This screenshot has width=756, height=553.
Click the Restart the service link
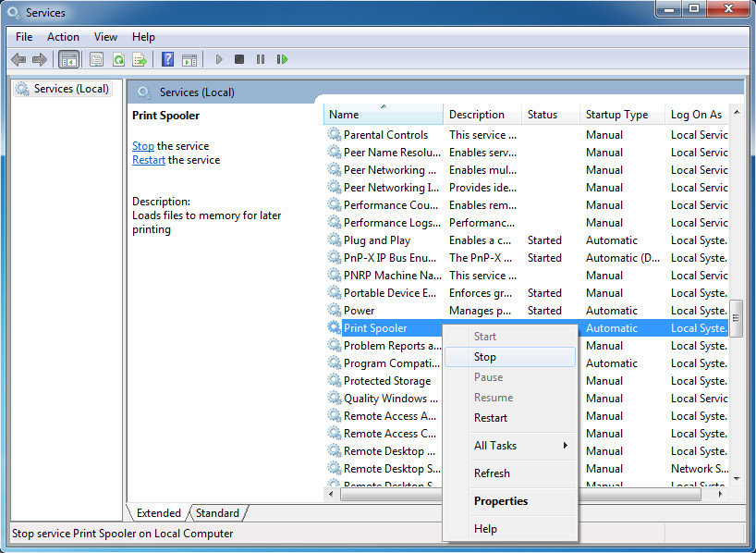click(x=148, y=160)
